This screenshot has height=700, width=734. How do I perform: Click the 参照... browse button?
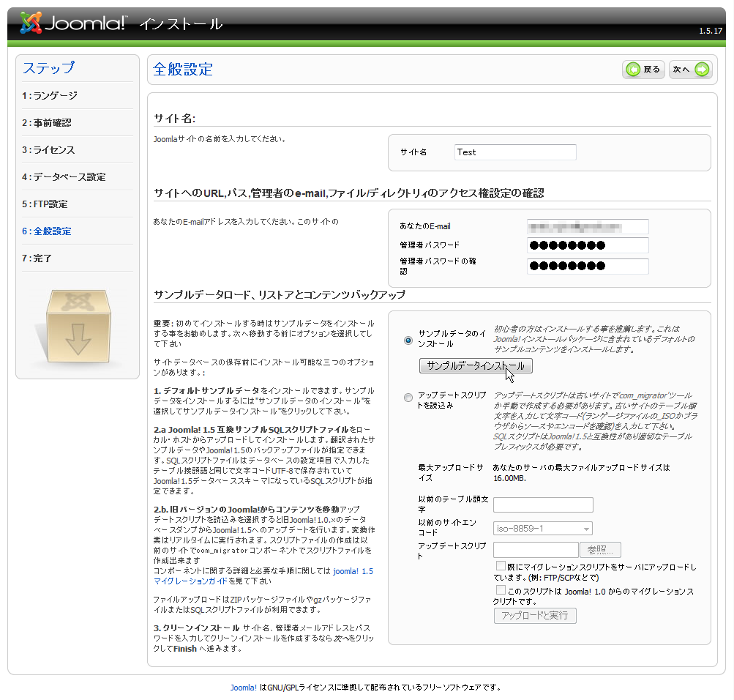click(601, 550)
